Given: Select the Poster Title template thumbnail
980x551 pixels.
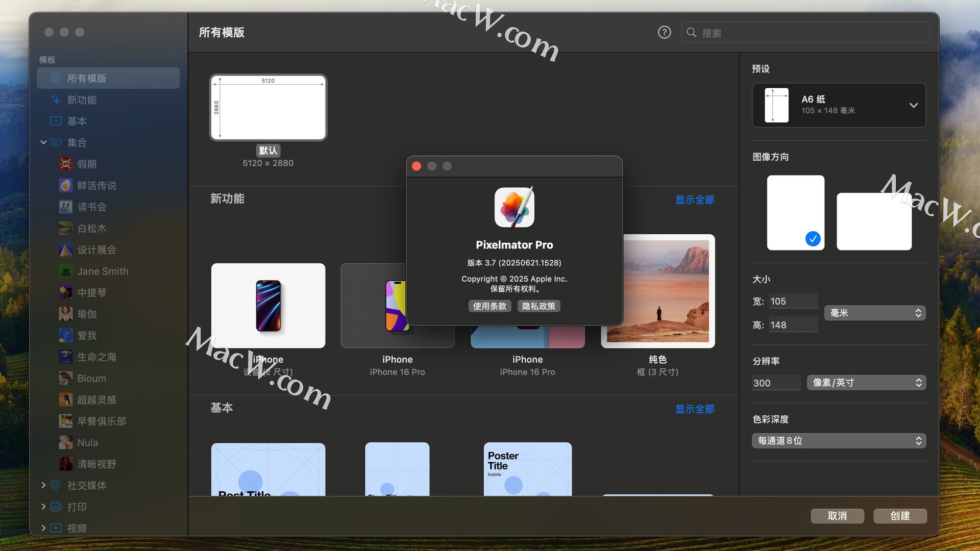Looking at the screenshot, I should (527, 469).
